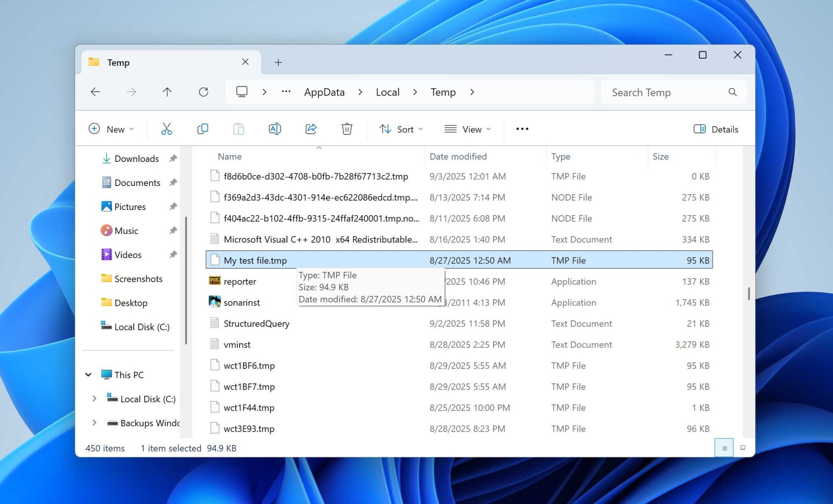Navigate up one level with the up arrow
This screenshot has width=833, height=504.
coord(167,92)
